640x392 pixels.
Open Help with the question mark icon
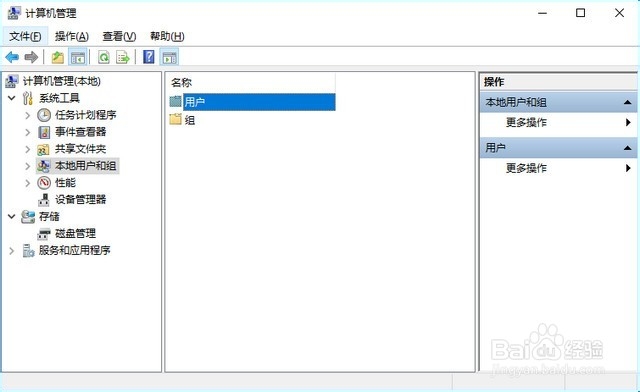point(149,57)
